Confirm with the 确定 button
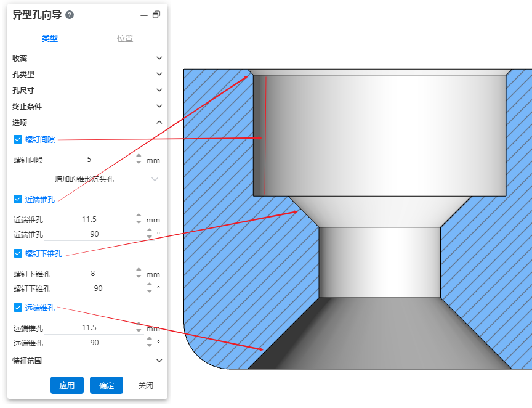 click(106, 385)
